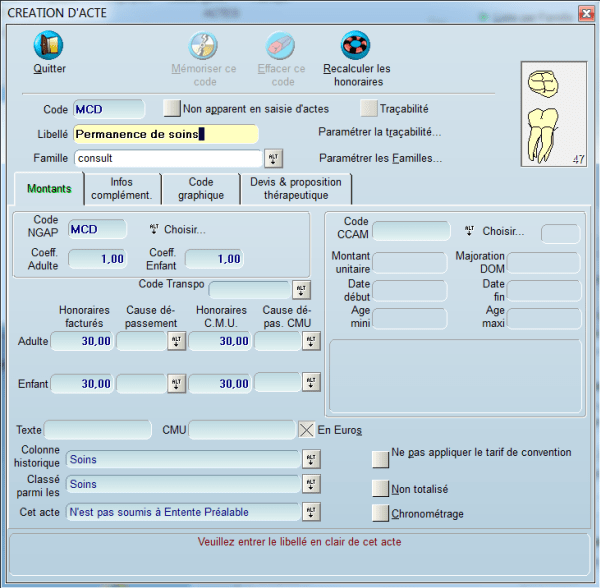This screenshot has height=588, width=600.
Task: Open the Code graphique tab
Action: pos(201,188)
